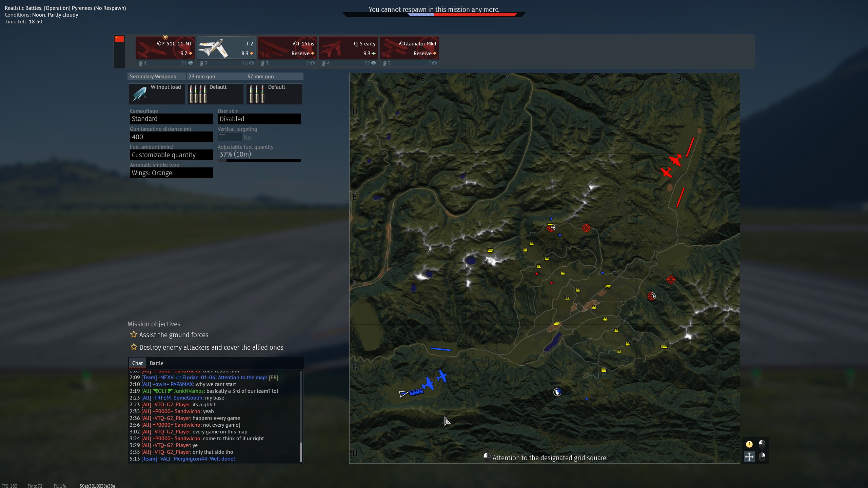Viewport: 868px width, 488px height.
Task: Click the red target marker at far east F9
Action: (671, 280)
